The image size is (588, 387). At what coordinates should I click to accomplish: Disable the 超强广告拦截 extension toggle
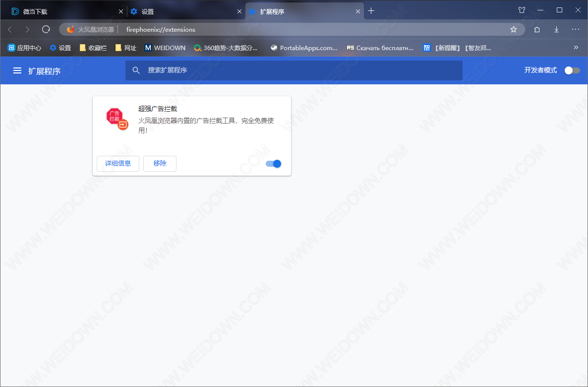click(273, 163)
